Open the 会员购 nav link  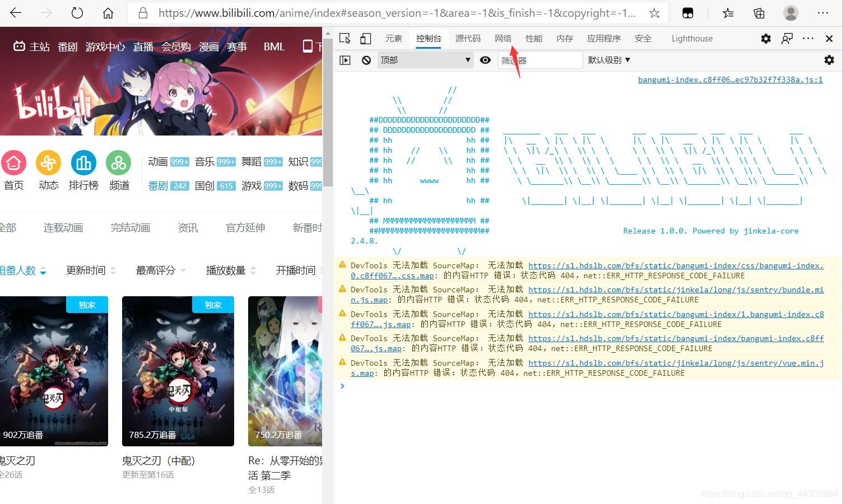tap(176, 47)
